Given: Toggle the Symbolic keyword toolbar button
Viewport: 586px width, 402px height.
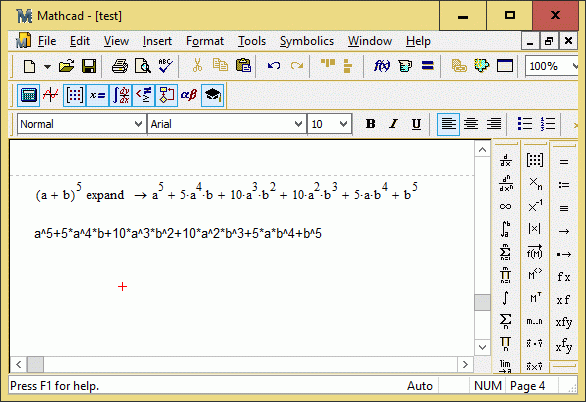Looking at the screenshot, I should tap(213, 96).
